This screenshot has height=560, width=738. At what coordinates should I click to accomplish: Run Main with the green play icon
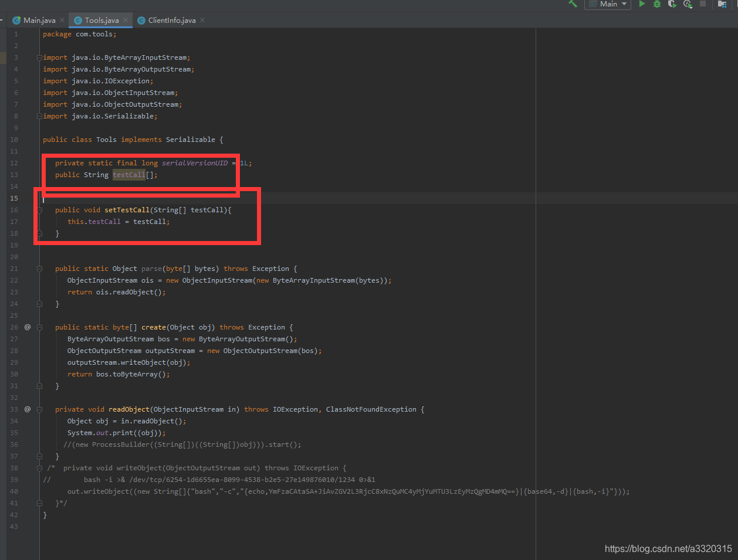coord(642,4)
